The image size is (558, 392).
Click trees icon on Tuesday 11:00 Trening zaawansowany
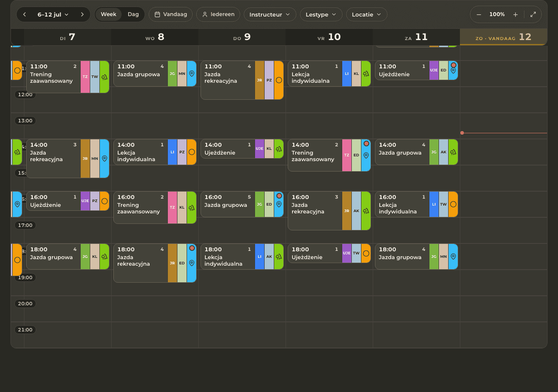(x=105, y=77)
